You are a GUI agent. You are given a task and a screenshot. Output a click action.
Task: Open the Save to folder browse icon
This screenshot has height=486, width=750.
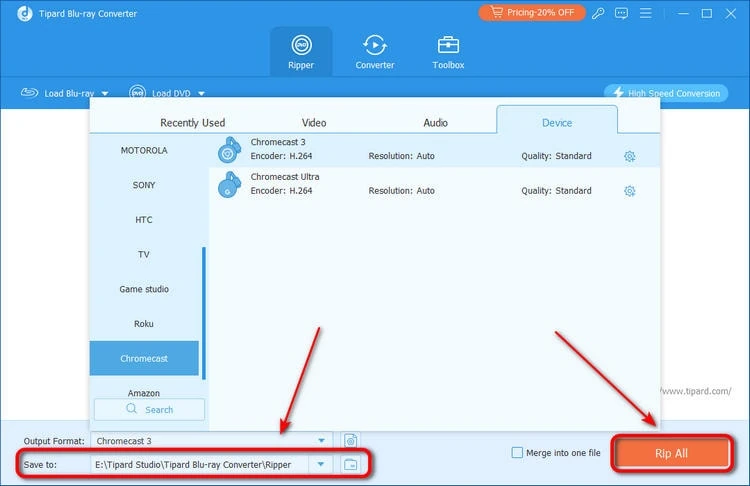(x=350, y=465)
